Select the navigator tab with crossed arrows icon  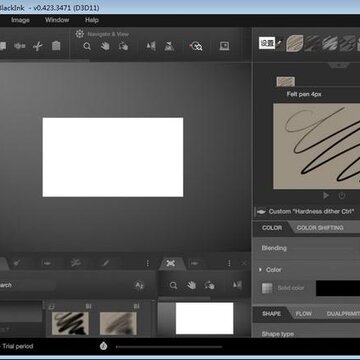point(171,263)
